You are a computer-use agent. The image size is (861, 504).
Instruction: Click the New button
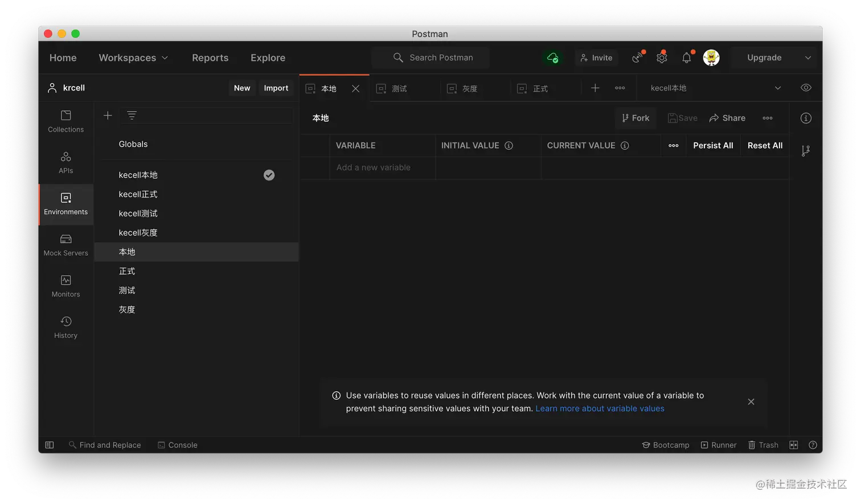coord(242,88)
